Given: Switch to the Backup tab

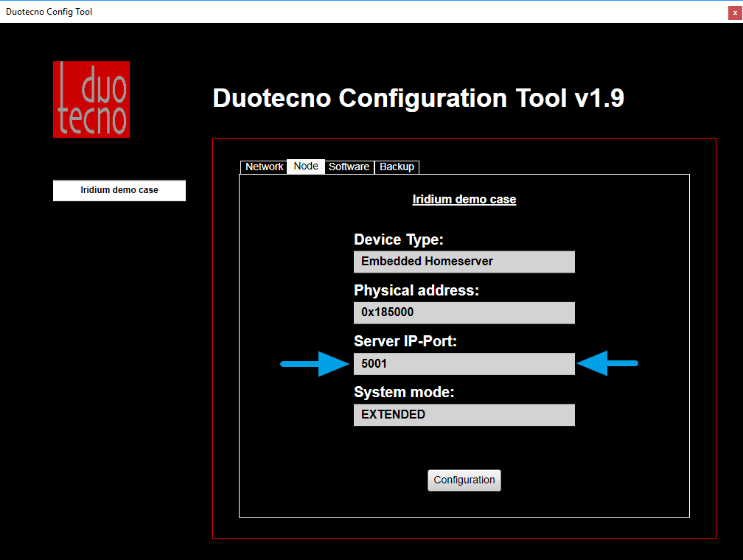Looking at the screenshot, I should point(397,167).
